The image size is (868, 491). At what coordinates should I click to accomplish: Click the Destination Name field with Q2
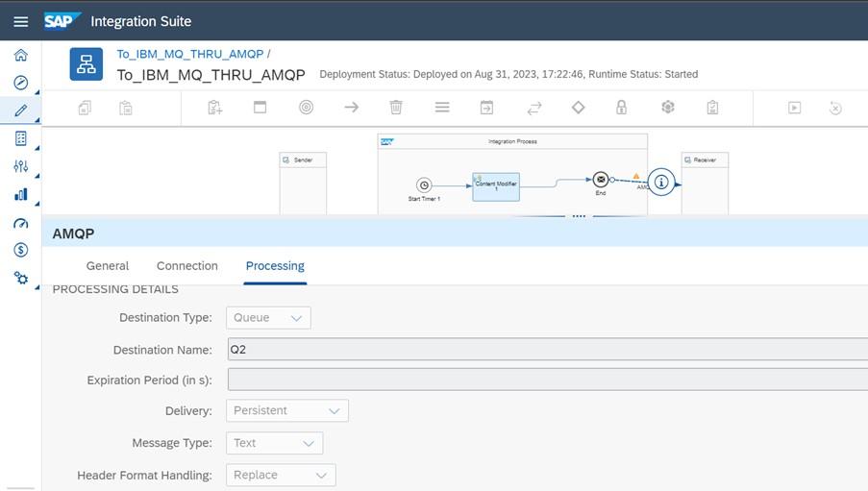(548, 350)
